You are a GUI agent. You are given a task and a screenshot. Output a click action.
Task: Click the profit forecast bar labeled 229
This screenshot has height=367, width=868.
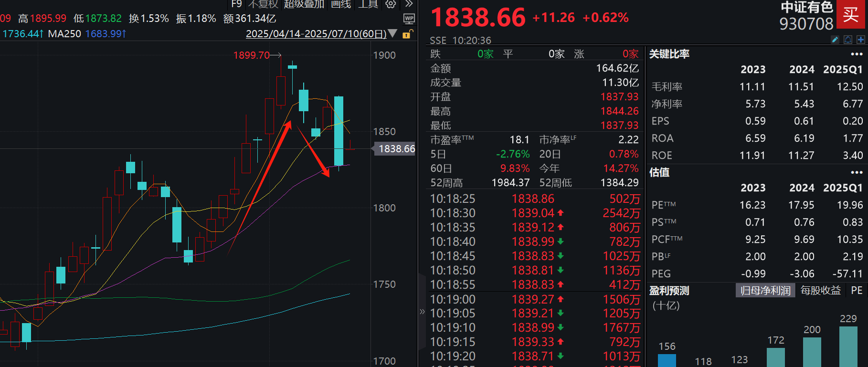coord(848,346)
